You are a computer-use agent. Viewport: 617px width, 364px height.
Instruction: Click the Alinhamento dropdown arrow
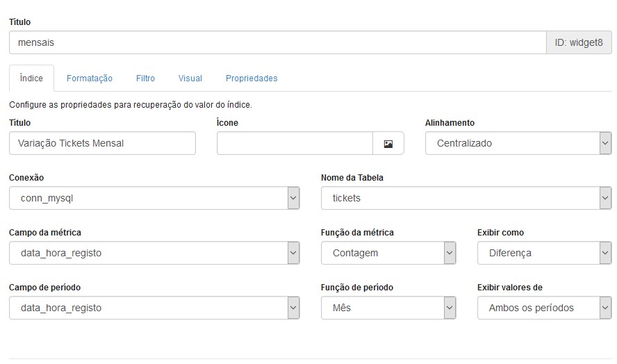coord(605,143)
